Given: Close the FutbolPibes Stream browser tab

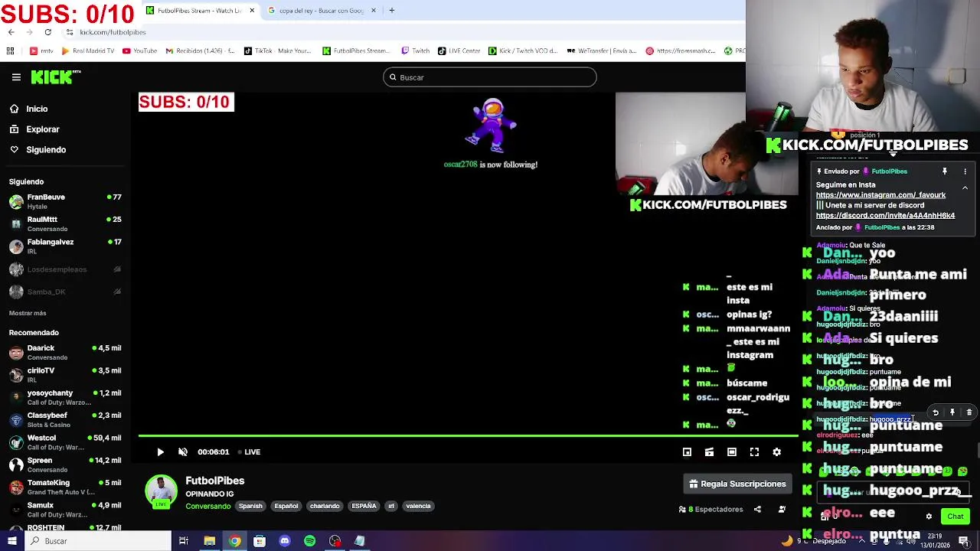Looking at the screenshot, I should [252, 11].
